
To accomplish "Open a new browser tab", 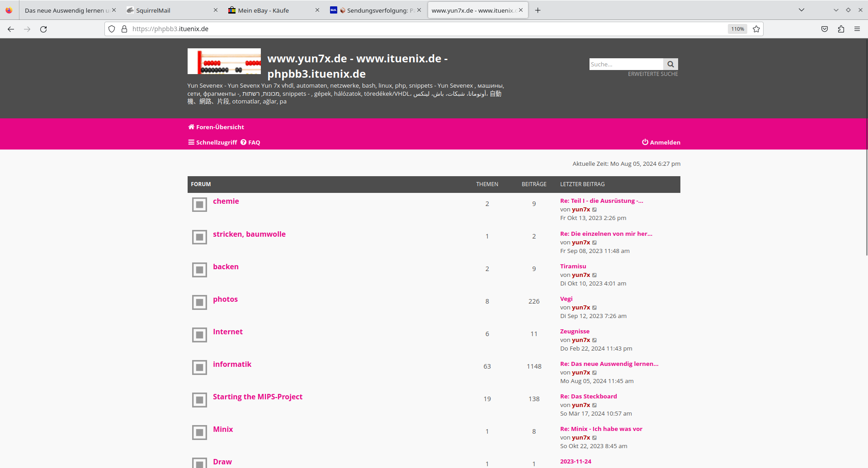I will point(538,10).
